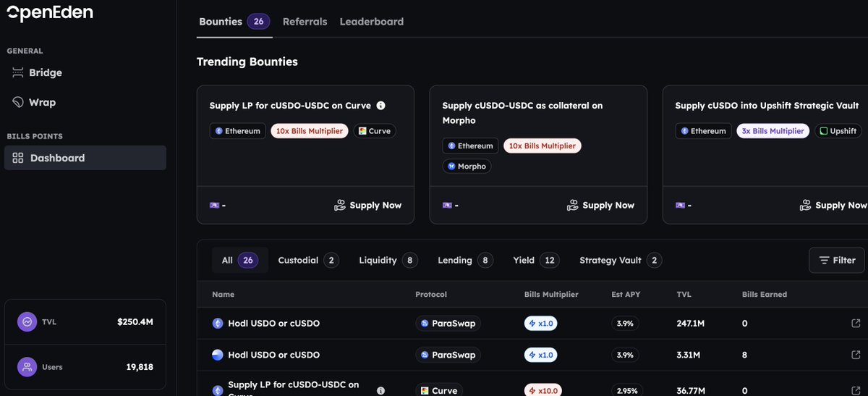Viewport: 868px width, 396px height.
Task: Filter bounties by Custodial
Action: click(x=309, y=261)
